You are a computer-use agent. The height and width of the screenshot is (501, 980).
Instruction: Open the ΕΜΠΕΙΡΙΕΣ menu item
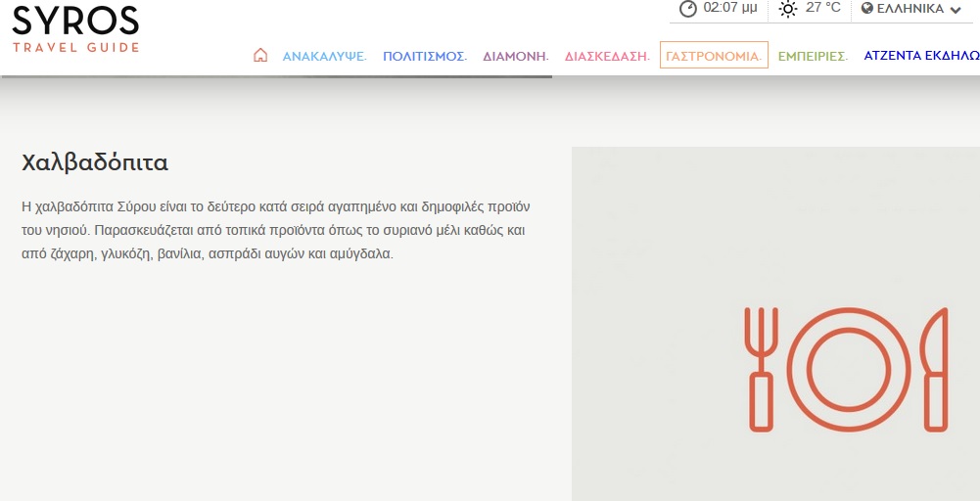pos(813,57)
